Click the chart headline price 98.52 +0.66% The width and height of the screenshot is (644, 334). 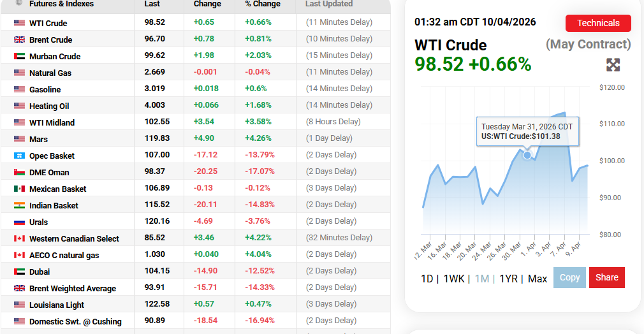[x=472, y=64]
